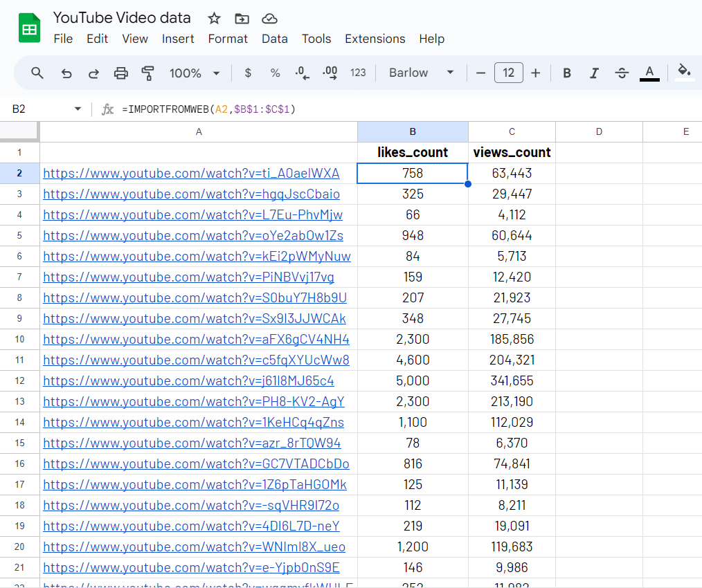Image resolution: width=702 pixels, height=588 pixels.
Task: Check cloud save status icon
Action: (x=269, y=19)
